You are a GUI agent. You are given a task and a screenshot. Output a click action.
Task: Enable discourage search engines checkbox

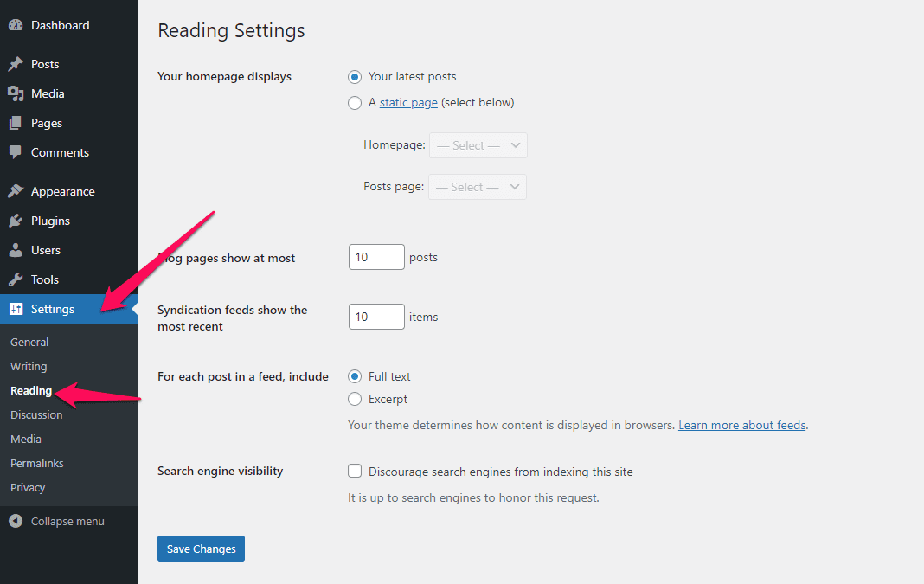click(355, 472)
